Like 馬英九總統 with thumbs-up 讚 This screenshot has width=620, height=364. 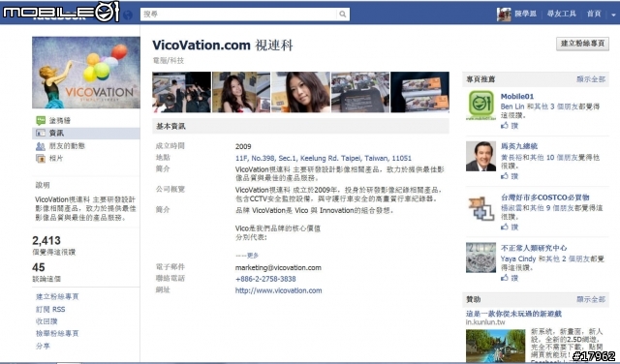pyautogui.click(x=510, y=176)
